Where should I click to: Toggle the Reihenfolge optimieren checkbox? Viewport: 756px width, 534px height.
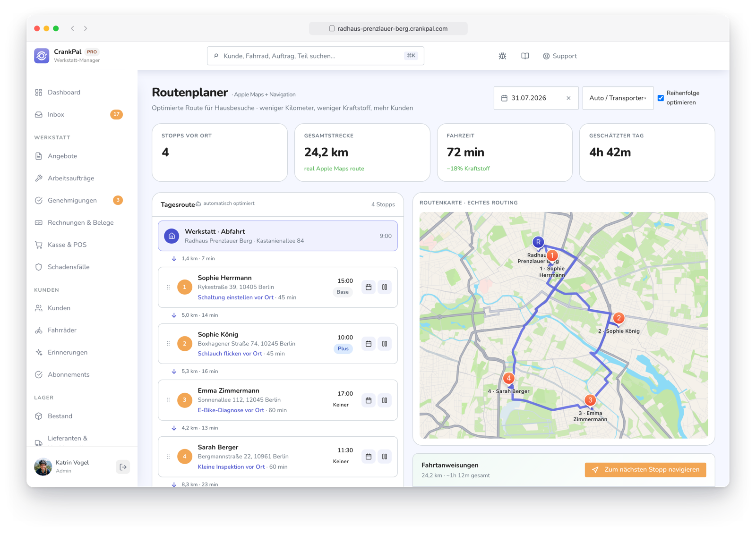pos(661,98)
